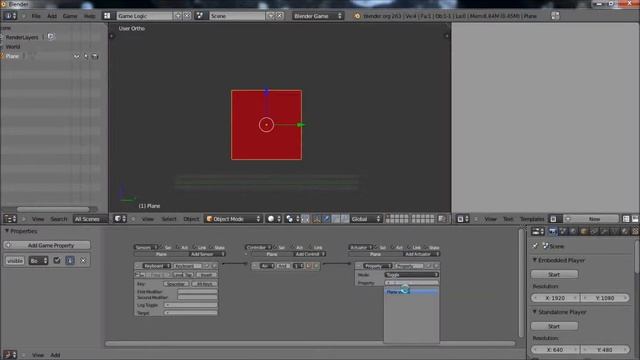The width and height of the screenshot is (640, 360).
Task: Open the Keyboard sensor type dropdown
Action: pyautogui.click(x=156, y=266)
